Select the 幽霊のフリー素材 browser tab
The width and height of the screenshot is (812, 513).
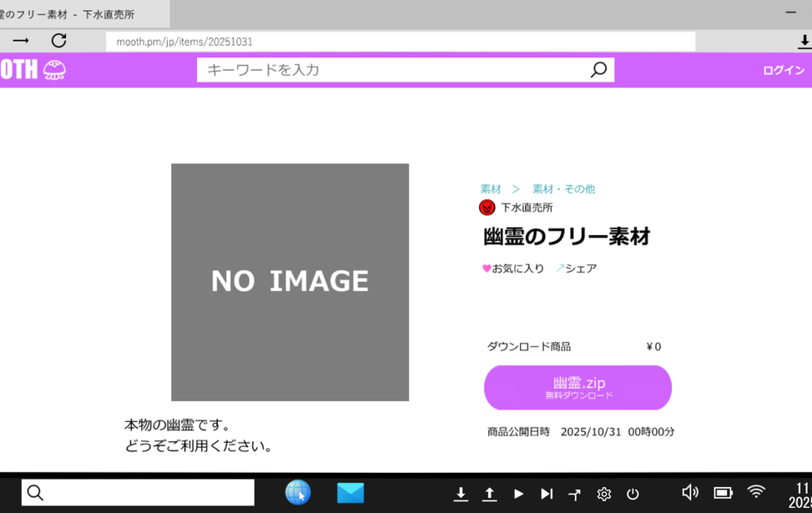(x=75, y=14)
